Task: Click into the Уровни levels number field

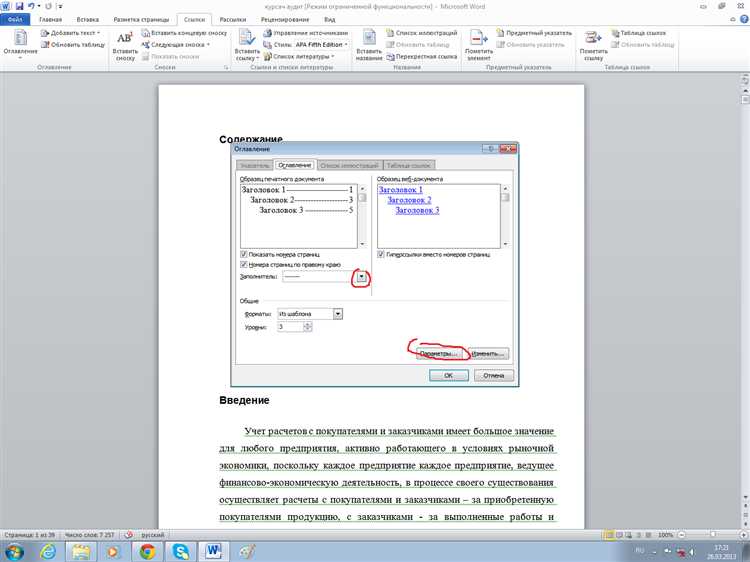Action: 290,327
